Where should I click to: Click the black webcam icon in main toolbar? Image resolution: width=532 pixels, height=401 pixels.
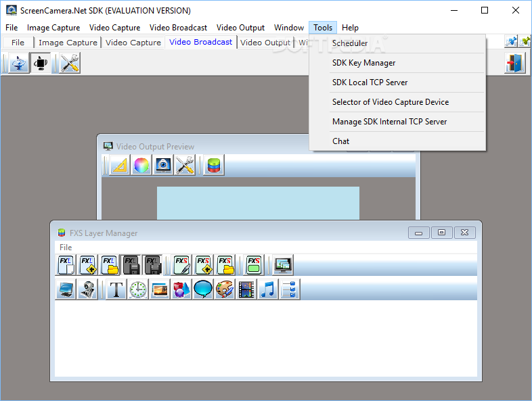pos(41,63)
